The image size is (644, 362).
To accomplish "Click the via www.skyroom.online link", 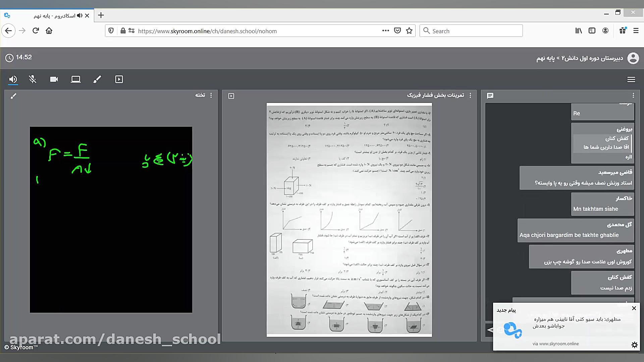I will click(556, 344).
